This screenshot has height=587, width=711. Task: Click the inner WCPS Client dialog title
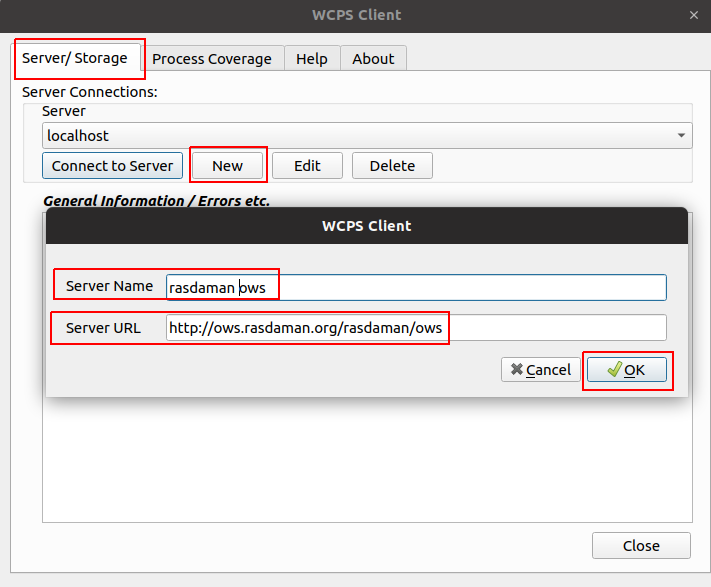(367, 226)
